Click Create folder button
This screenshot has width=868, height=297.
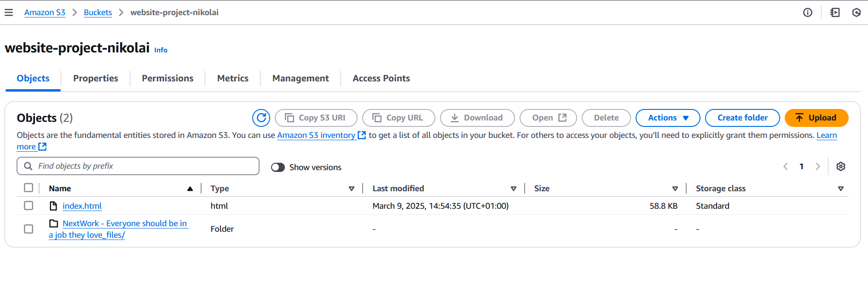tap(742, 118)
